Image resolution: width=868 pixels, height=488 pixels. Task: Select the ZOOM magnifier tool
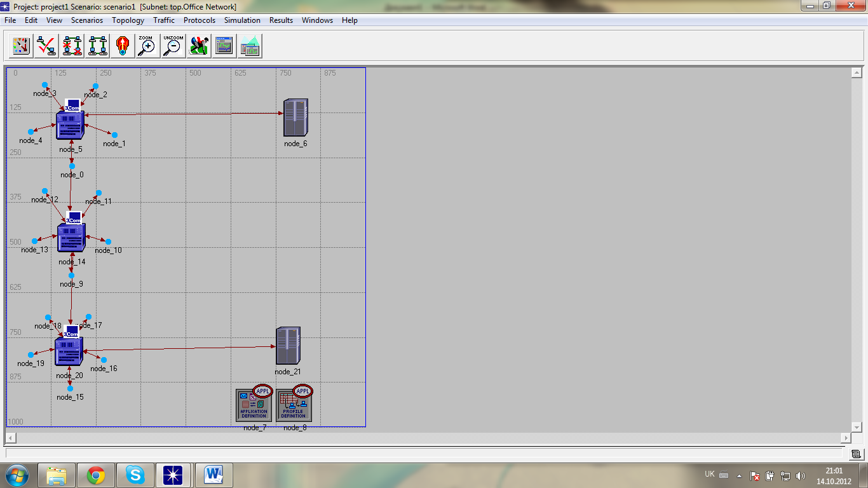tap(147, 46)
